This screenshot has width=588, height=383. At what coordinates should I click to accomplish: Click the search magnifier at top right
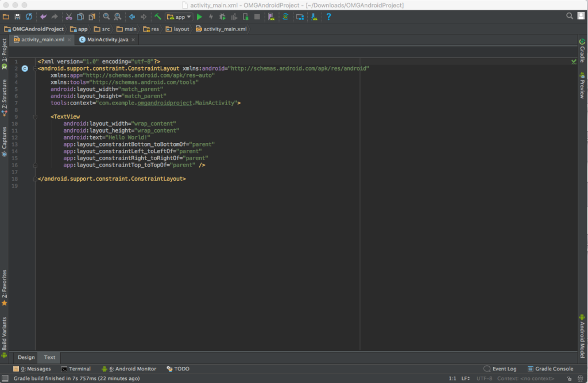570,16
